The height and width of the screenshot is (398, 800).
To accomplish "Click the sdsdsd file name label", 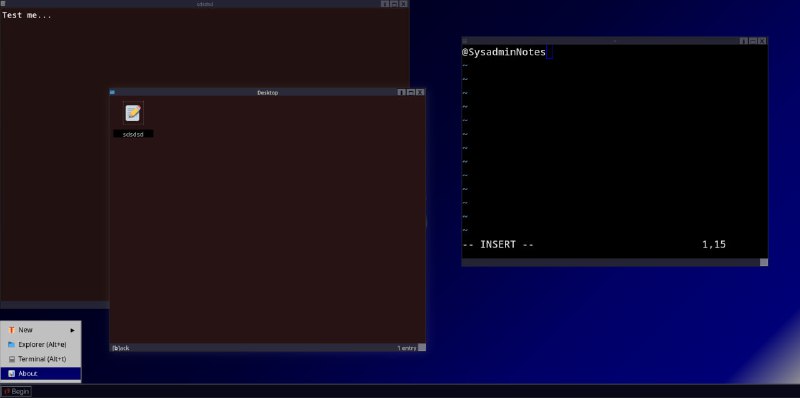I will [133, 134].
